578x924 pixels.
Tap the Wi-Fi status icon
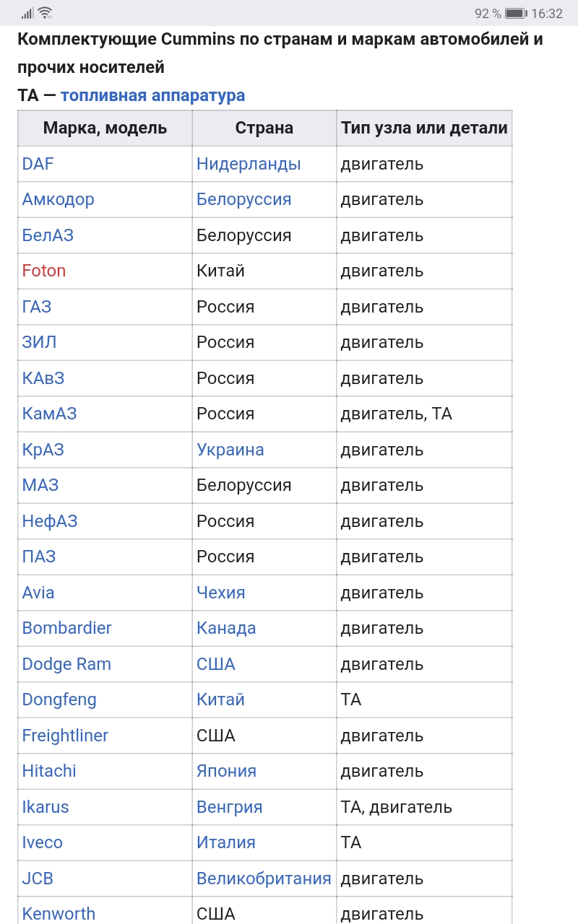pos(45,13)
